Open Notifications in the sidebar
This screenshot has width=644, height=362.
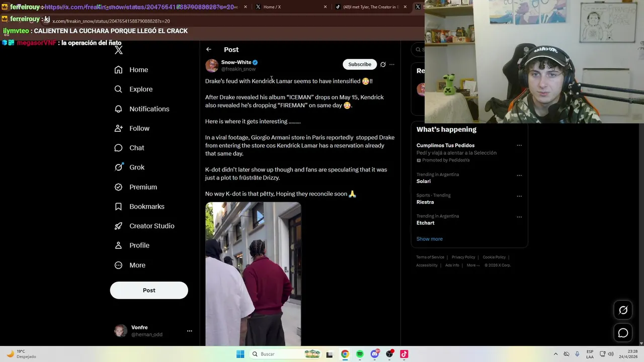tap(142, 109)
